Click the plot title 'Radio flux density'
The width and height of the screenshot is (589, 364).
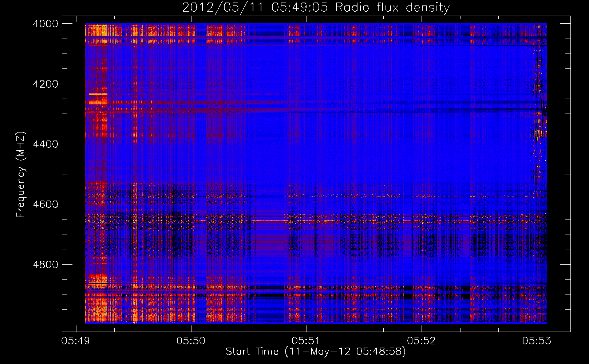pyautogui.click(x=316, y=7)
